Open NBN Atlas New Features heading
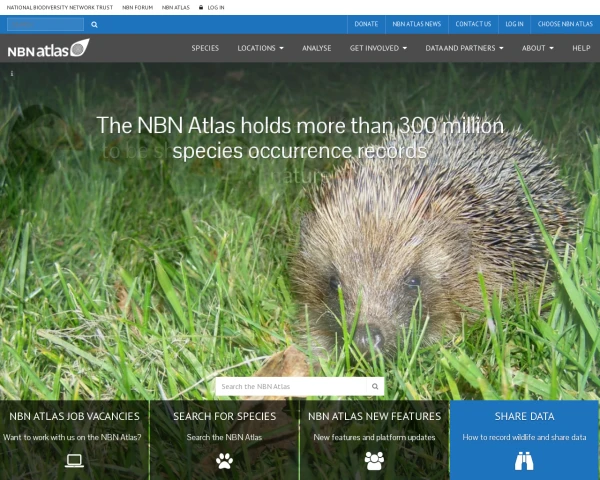600x480 pixels. click(x=374, y=416)
